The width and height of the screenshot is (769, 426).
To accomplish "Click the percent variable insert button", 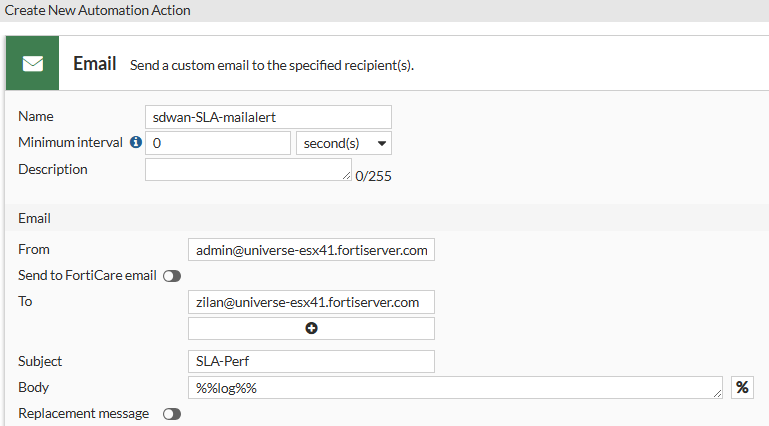I will [x=742, y=388].
